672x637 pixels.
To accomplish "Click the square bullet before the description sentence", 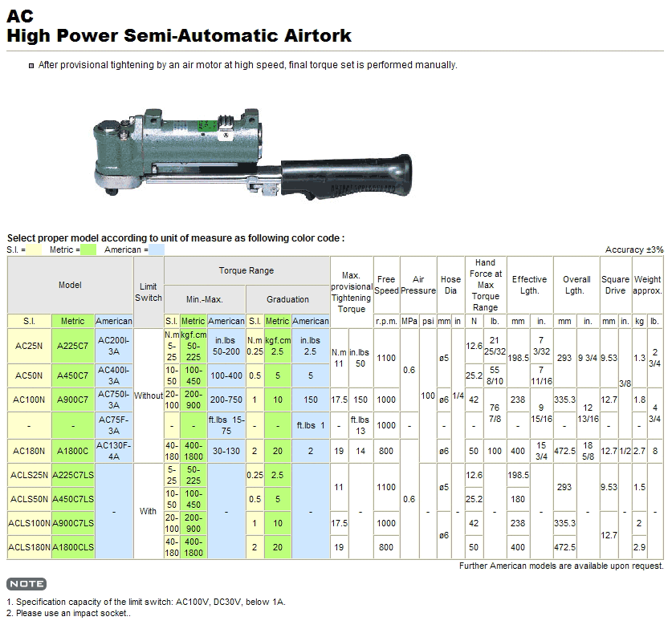I will 31,66.
